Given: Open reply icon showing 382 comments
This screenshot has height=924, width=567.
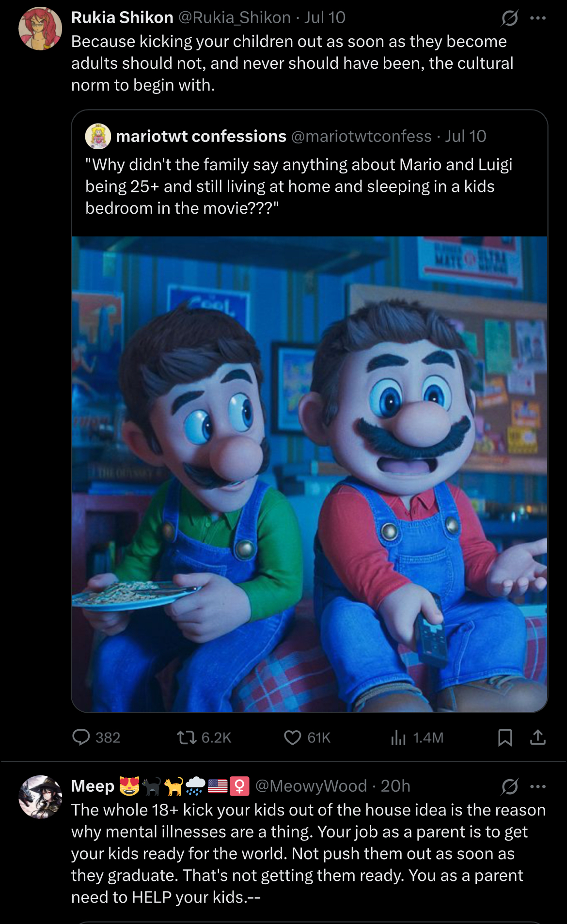Looking at the screenshot, I should point(81,737).
